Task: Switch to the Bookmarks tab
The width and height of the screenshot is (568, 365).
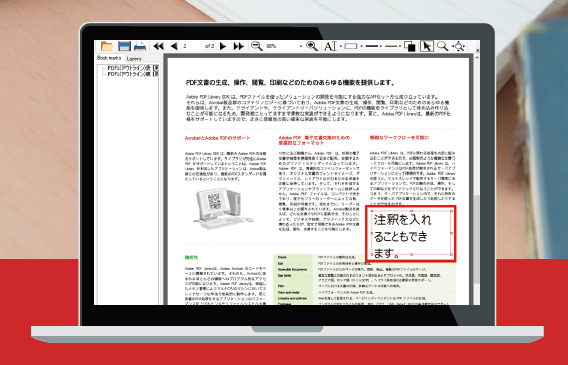Action: [109, 58]
